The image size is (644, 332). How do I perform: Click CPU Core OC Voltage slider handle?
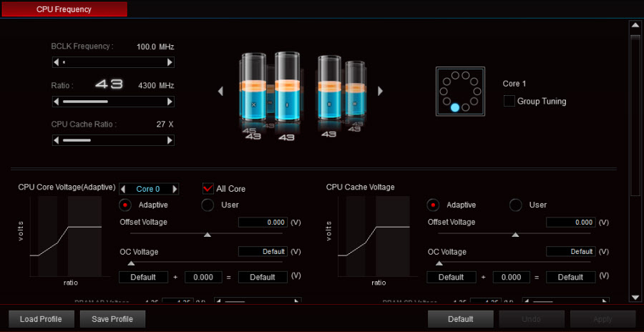131,263
